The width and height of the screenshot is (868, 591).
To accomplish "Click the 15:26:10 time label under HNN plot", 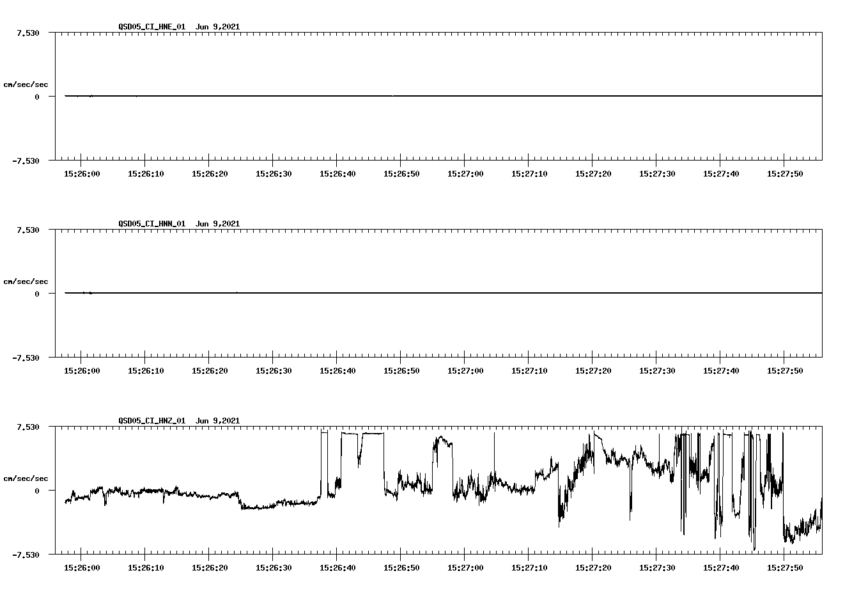I will 146,370.
